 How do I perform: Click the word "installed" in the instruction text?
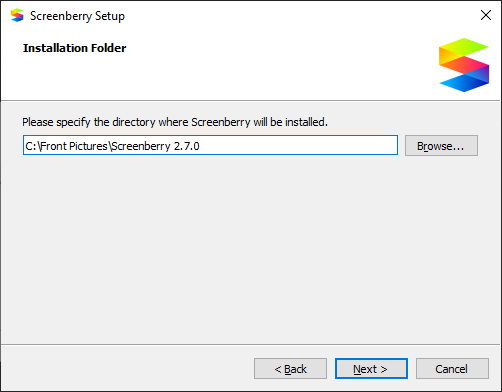pyautogui.click(x=305, y=122)
